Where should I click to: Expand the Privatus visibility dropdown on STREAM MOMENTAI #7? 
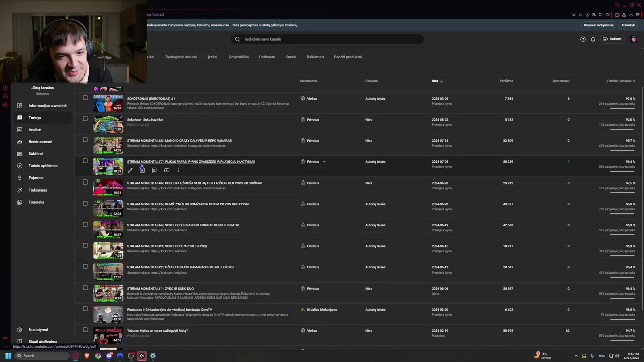[x=324, y=162]
